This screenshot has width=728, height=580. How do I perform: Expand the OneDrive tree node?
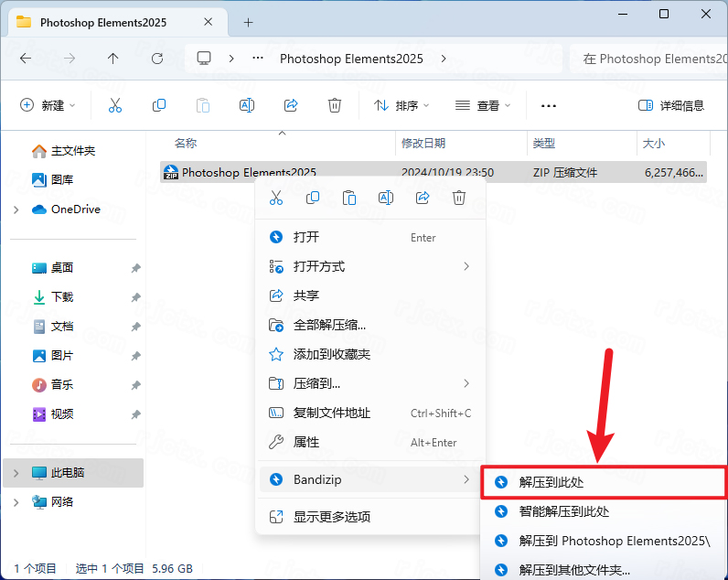point(16,209)
